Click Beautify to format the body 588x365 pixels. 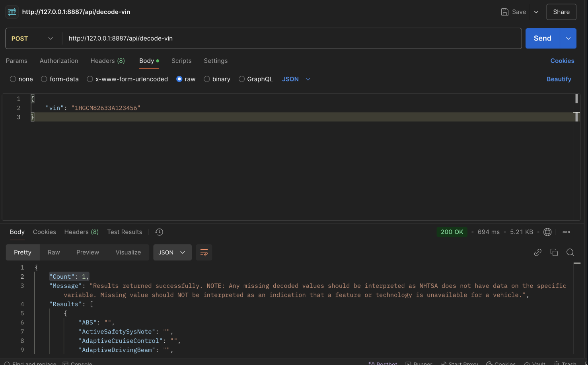(x=559, y=79)
